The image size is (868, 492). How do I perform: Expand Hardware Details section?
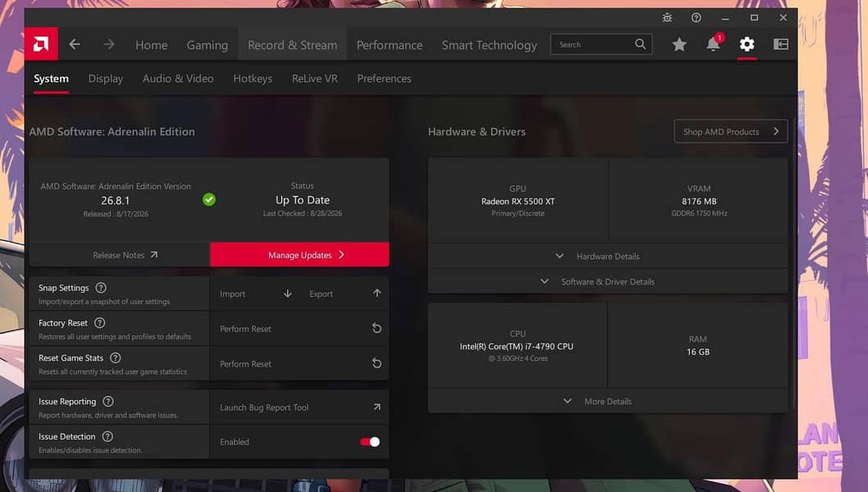pos(608,256)
